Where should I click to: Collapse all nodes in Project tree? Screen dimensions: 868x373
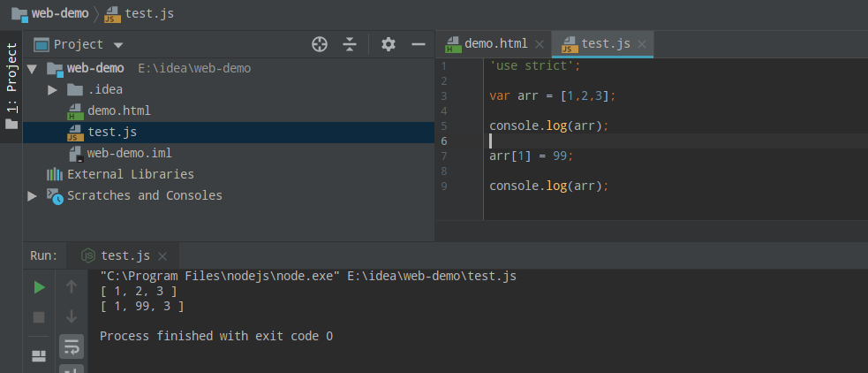point(350,44)
